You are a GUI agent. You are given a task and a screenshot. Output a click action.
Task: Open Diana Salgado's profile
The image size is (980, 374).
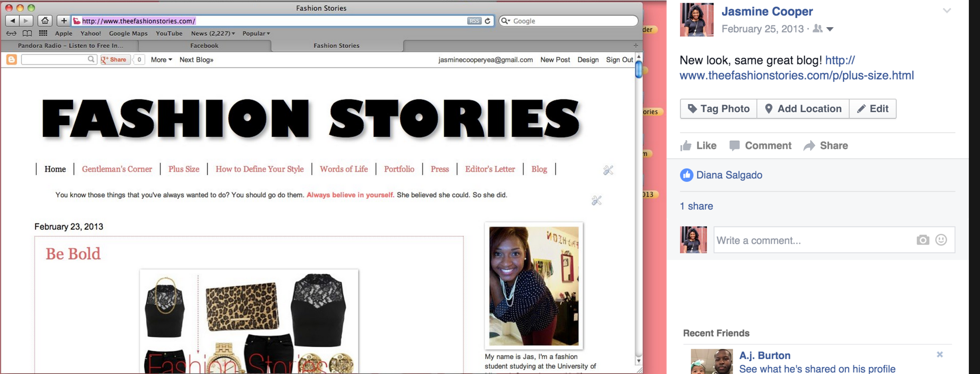(729, 175)
